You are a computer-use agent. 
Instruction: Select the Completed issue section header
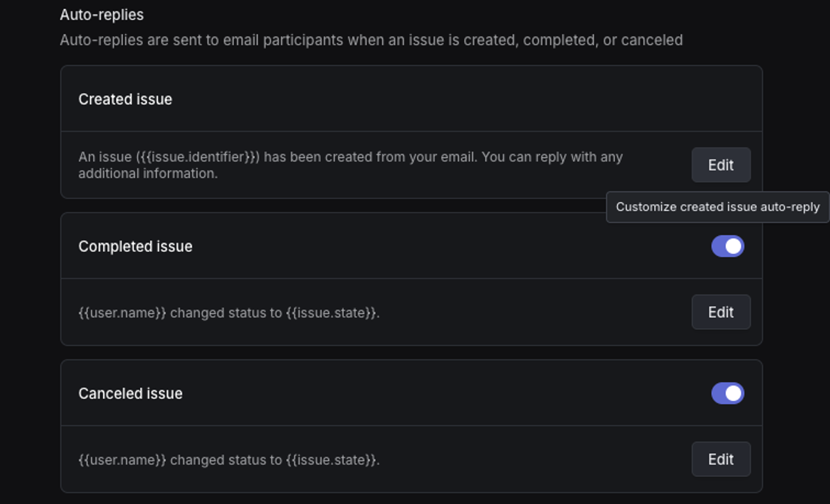[135, 246]
